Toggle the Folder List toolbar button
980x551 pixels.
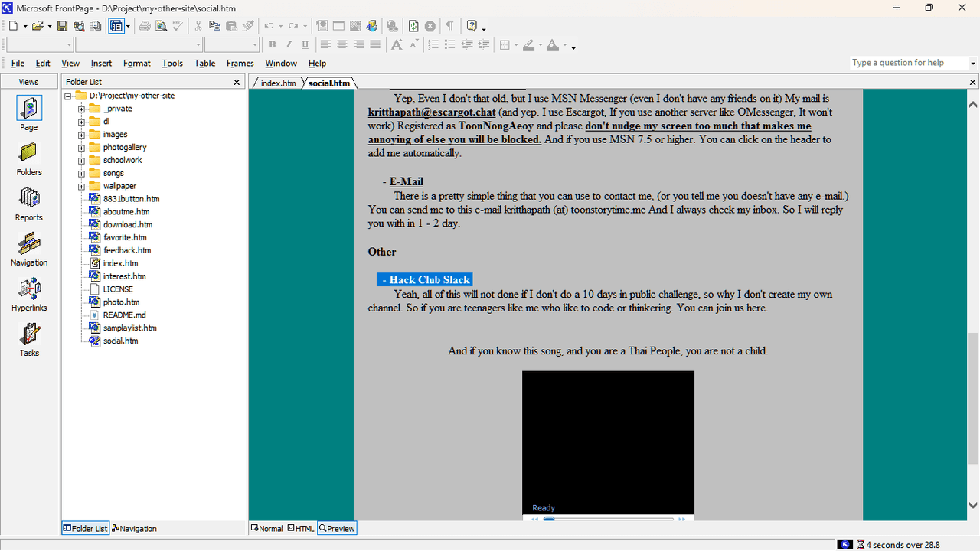116,26
